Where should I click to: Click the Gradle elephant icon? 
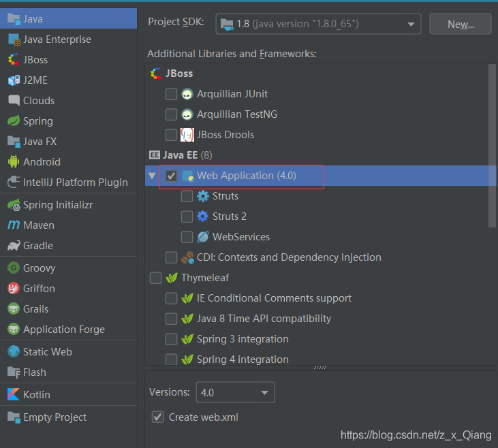point(14,245)
